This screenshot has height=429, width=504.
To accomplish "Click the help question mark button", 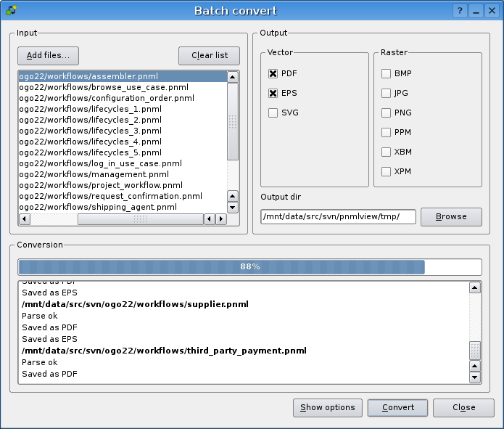I will 460,11.
